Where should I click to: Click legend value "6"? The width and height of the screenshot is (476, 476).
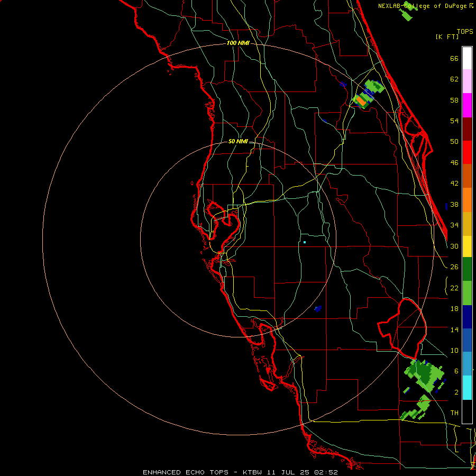coord(456,371)
